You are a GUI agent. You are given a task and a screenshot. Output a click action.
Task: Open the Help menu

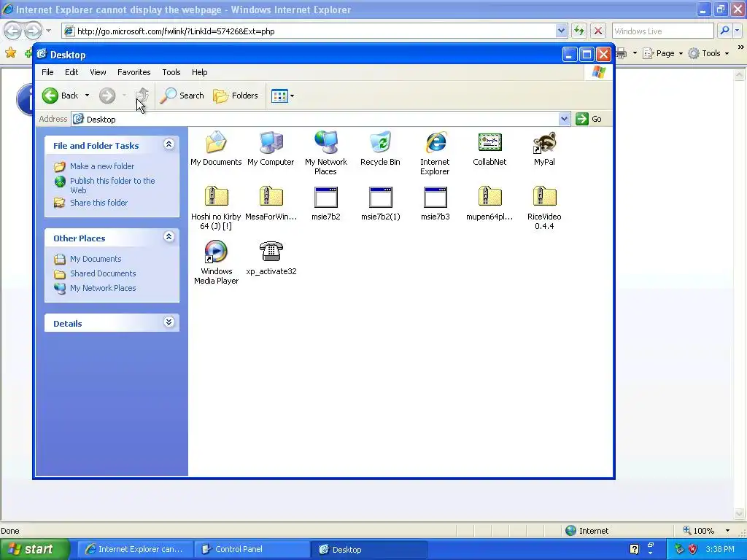199,72
